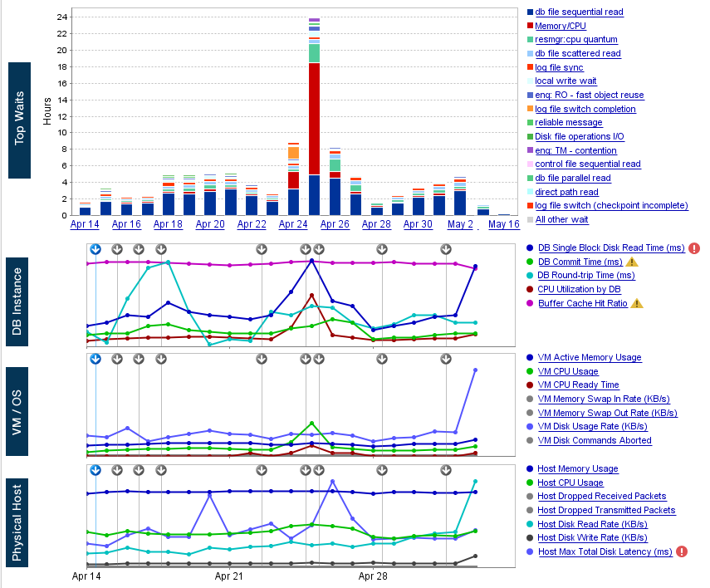Viewport: 710px width, 588px height.
Task: Open the 'local write wait' link
Action: tap(566, 81)
